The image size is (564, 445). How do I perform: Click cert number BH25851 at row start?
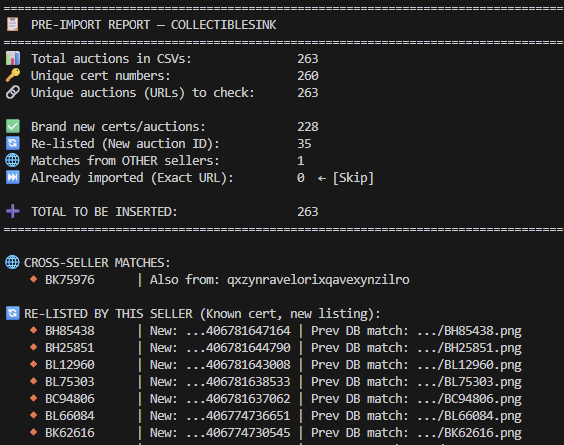tap(70, 348)
